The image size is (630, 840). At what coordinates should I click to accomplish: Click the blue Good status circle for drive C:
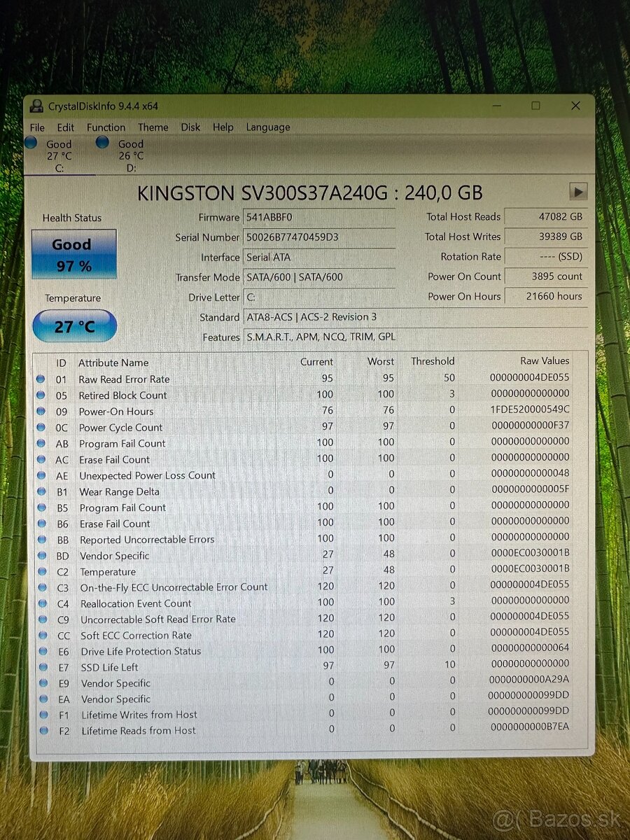(x=30, y=142)
